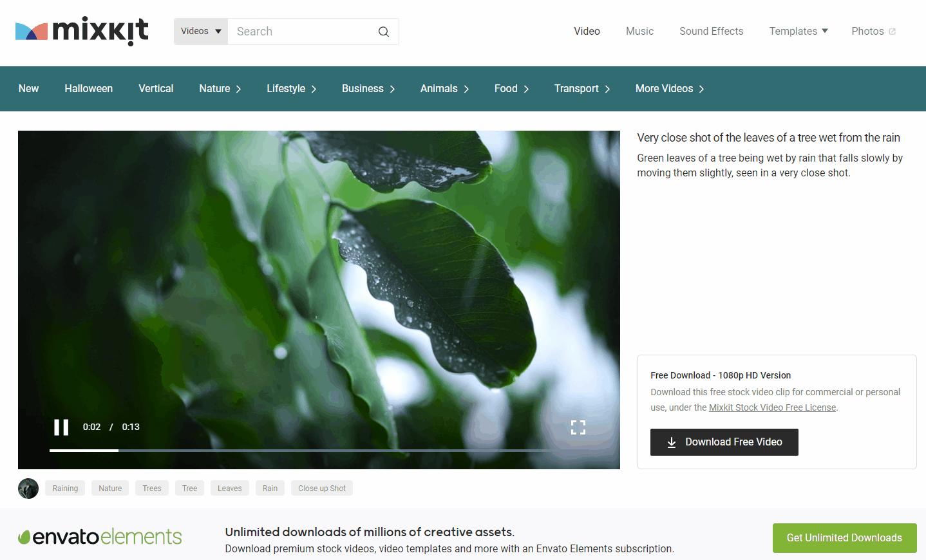The width and height of the screenshot is (926, 560).
Task: Click Get Unlimited Downloads button
Action: pyautogui.click(x=844, y=538)
